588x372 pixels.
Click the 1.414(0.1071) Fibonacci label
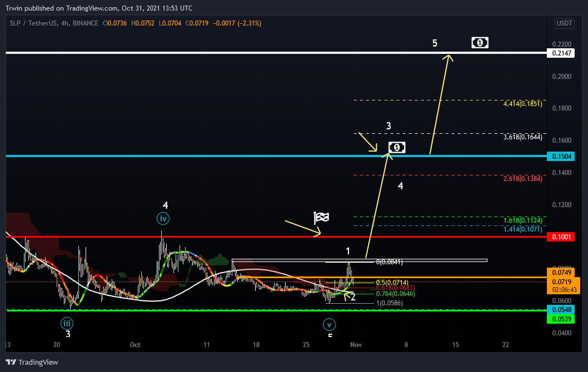pyautogui.click(x=523, y=229)
